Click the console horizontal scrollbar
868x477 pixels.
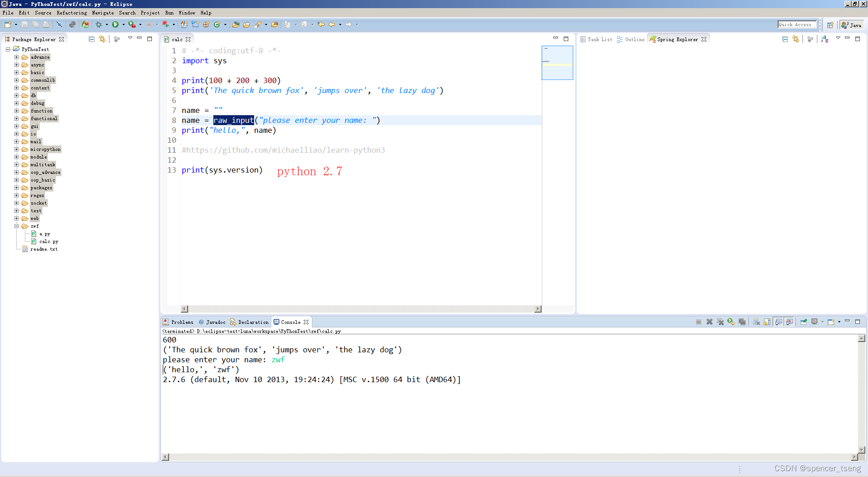pyautogui.click(x=510, y=457)
